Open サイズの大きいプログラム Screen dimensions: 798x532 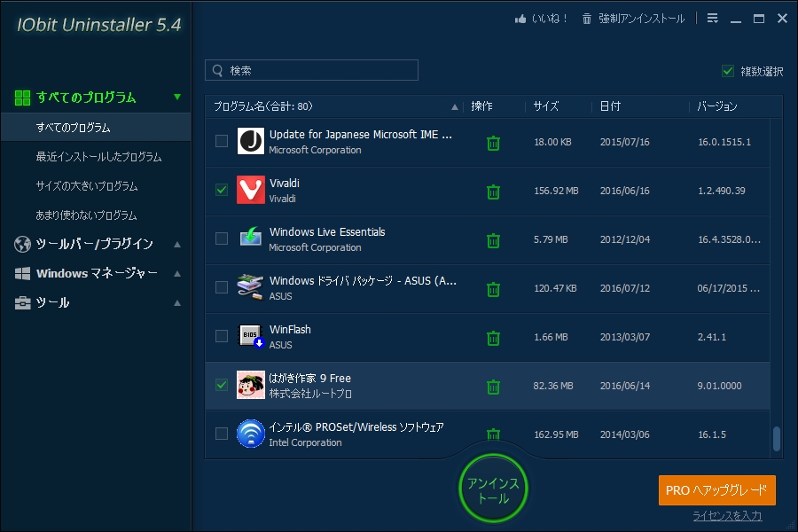pos(87,186)
